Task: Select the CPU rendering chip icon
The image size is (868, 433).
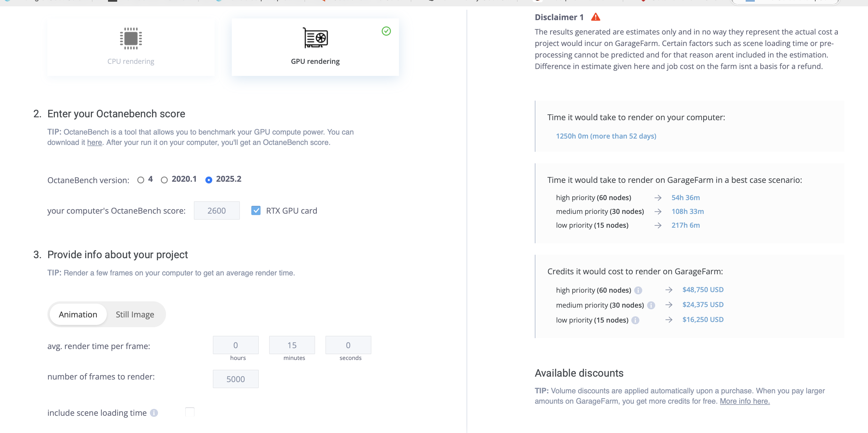Action: [131, 39]
